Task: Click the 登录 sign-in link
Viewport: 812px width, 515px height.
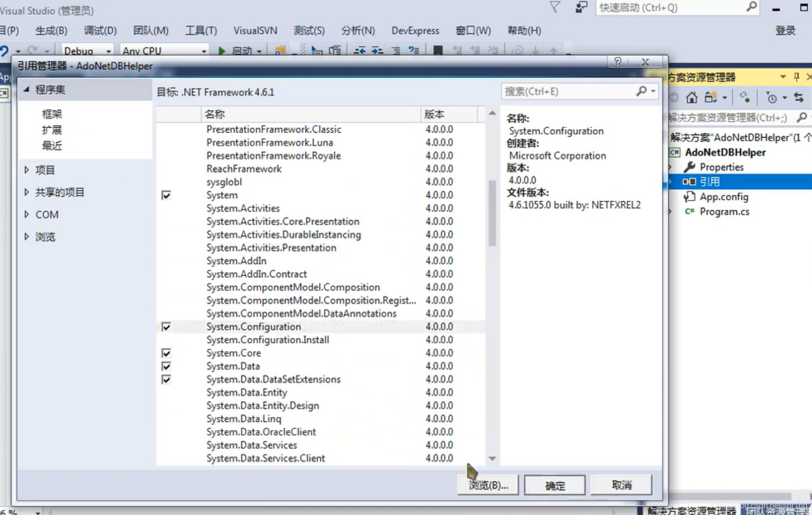Action: (x=785, y=31)
